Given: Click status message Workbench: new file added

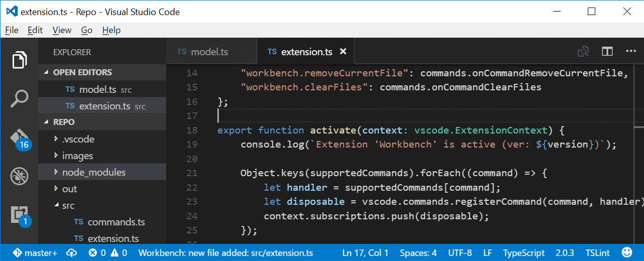Looking at the screenshot, I should (x=226, y=252).
